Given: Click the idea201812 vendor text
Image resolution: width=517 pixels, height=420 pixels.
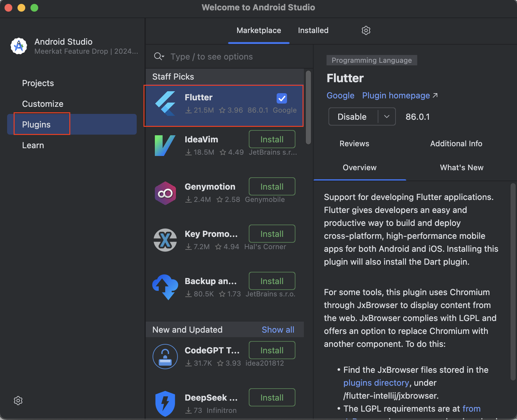Looking at the screenshot, I should click(x=265, y=363).
